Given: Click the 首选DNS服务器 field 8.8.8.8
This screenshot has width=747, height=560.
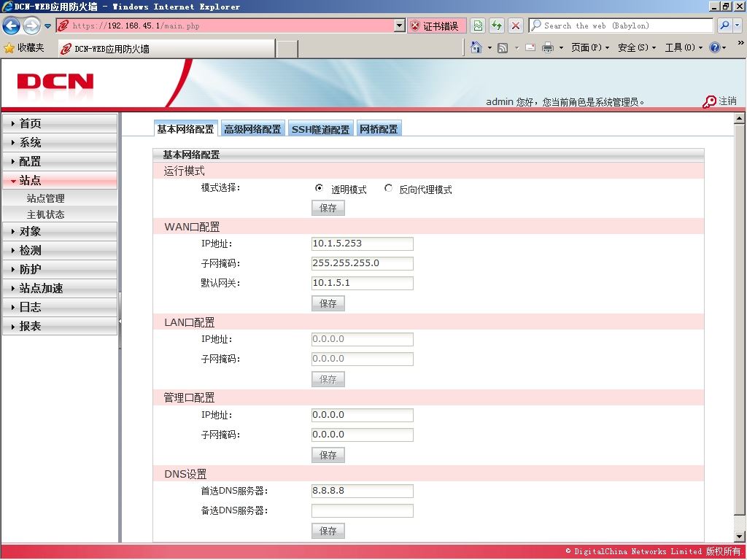Looking at the screenshot, I should pos(362,491).
